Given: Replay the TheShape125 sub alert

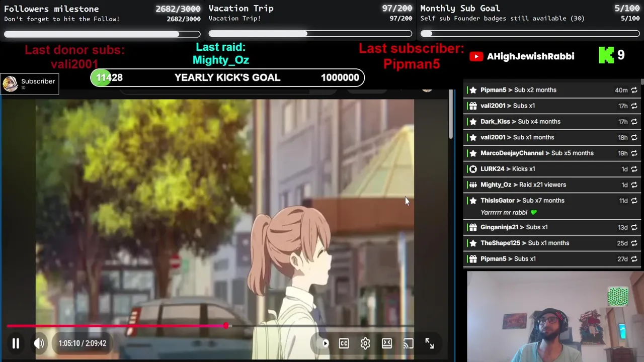Looking at the screenshot, I should (634, 243).
